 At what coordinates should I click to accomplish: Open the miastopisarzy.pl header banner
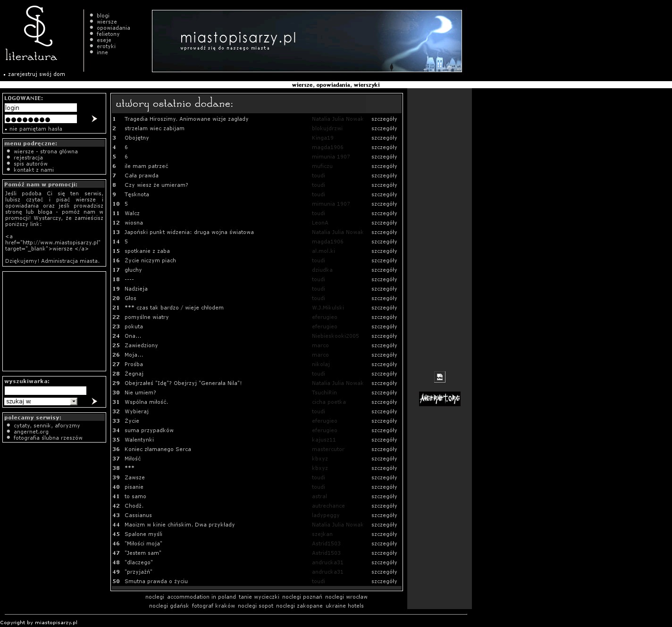click(x=307, y=41)
